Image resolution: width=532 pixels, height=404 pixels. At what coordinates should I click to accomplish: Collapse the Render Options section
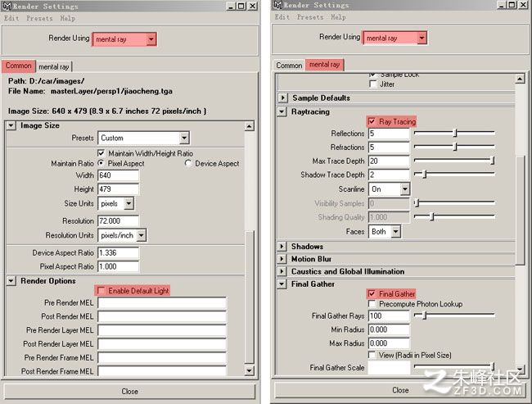point(11,280)
